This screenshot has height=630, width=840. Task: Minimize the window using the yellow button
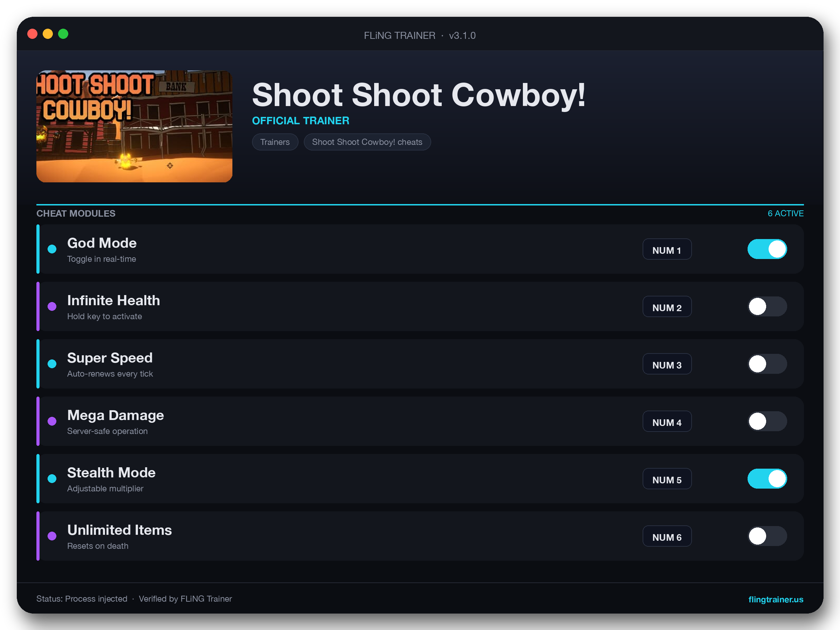pos(48,34)
